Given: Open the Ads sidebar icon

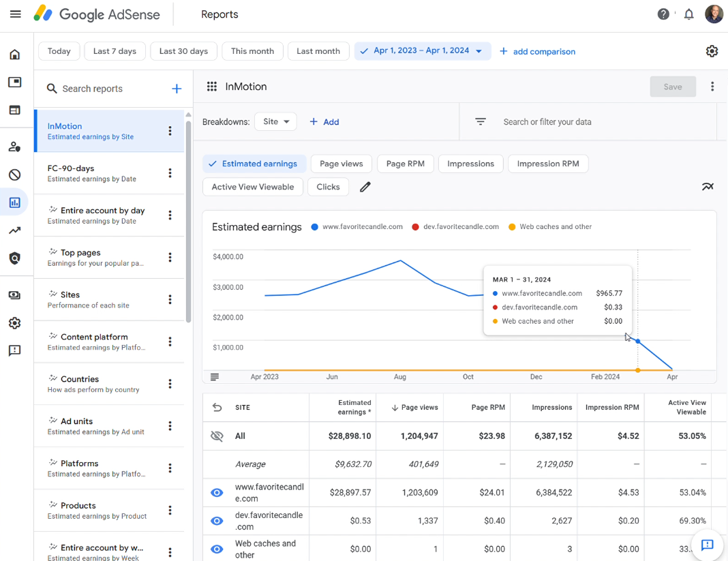Looking at the screenshot, I should click(15, 82).
